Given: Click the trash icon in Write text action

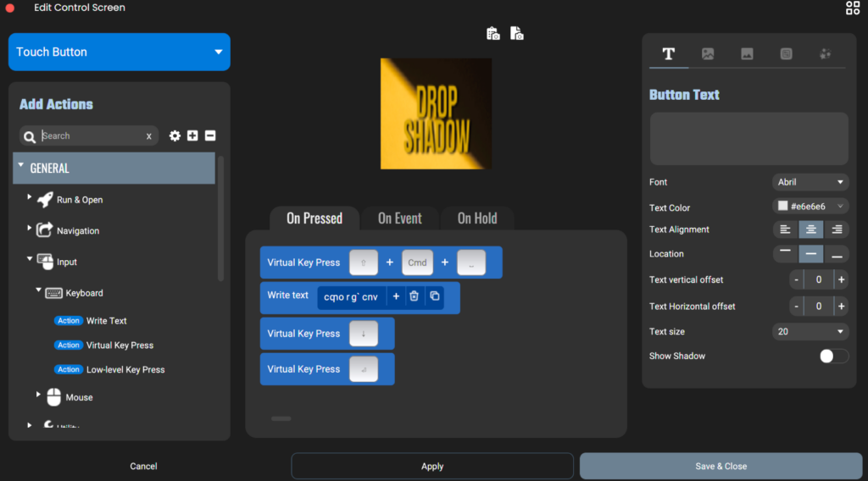Looking at the screenshot, I should pos(414,296).
